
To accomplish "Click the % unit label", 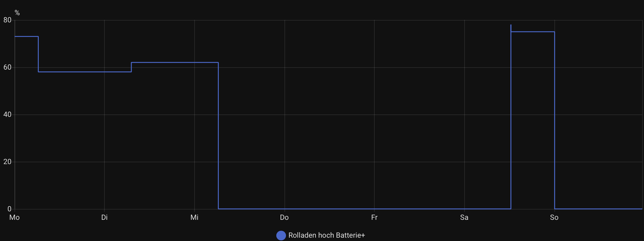I will point(17,13).
